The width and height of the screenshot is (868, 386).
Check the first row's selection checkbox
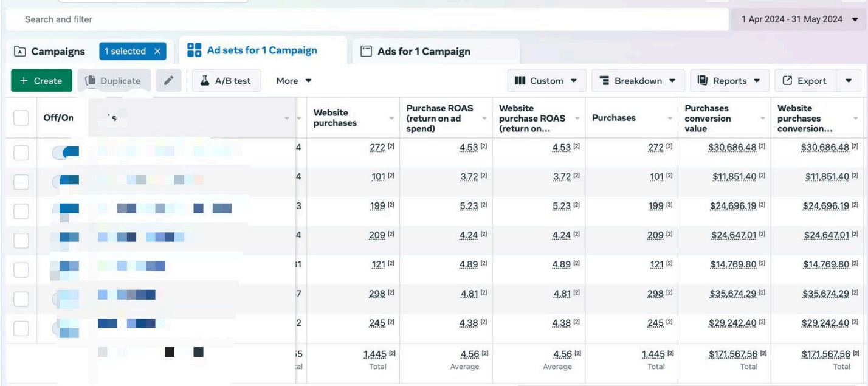[x=21, y=152]
